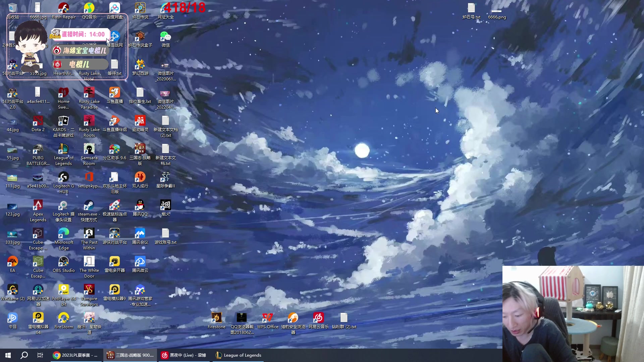This screenshot has width=644, height=362.
Task: Open Windows taskbar search
Action: (x=24, y=355)
